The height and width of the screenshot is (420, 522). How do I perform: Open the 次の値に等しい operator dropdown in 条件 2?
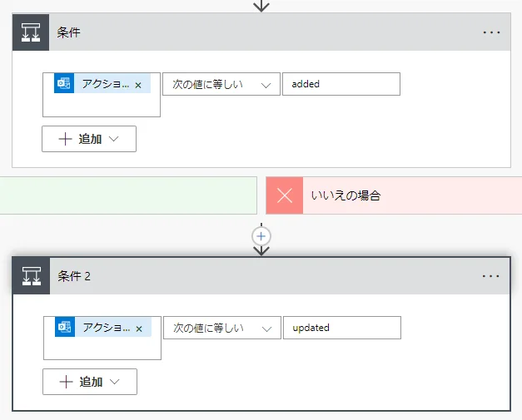pyautogui.click(x=221, y=328)
